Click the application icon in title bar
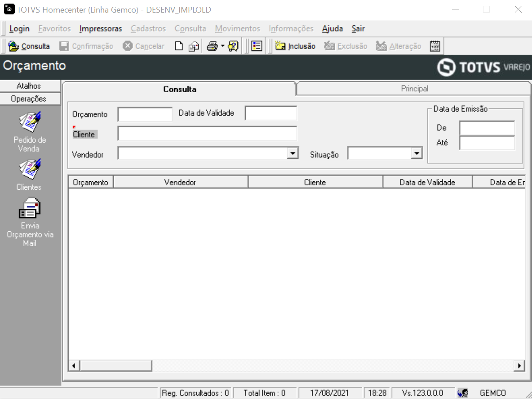Viewport: 532px width, 399px height. (9, 9)
